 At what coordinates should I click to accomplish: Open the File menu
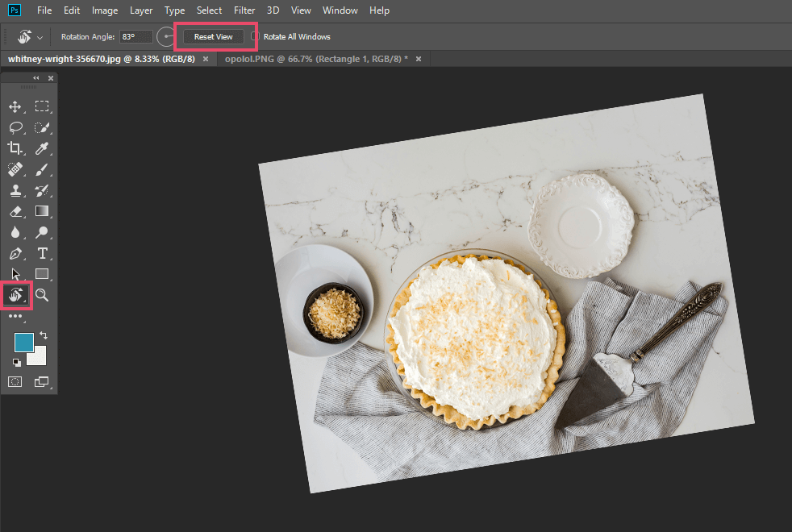pos(44,10)
